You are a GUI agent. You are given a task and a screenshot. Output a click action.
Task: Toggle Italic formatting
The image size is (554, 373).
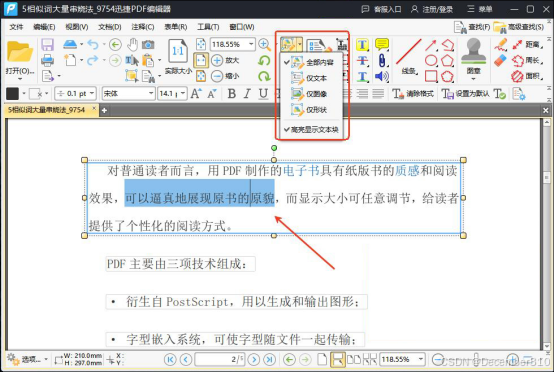[x=247, y=94]
